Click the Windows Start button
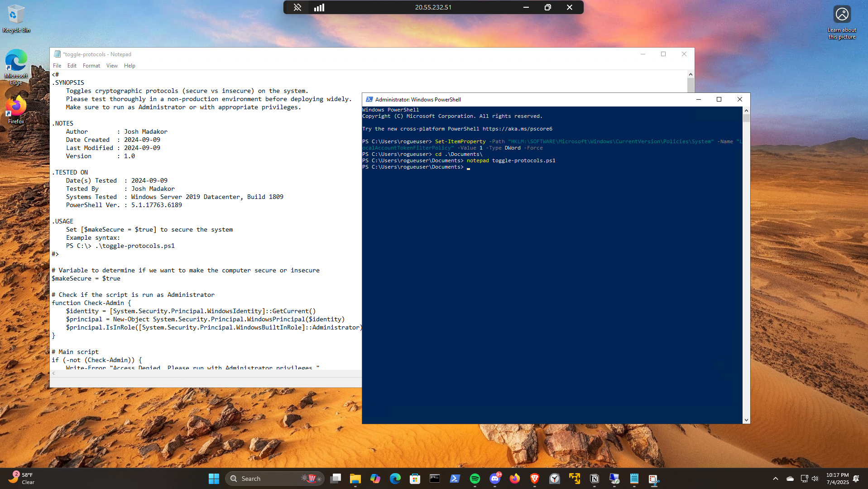This screenshot has width=868, height=489. point(214,479)
